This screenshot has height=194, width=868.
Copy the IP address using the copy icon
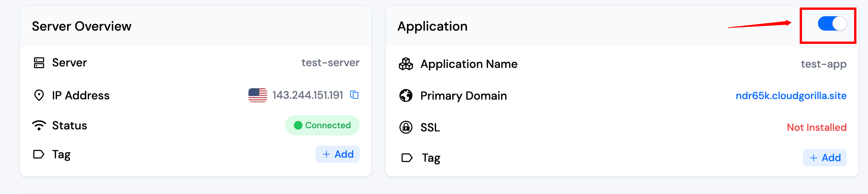coord(354,95)
